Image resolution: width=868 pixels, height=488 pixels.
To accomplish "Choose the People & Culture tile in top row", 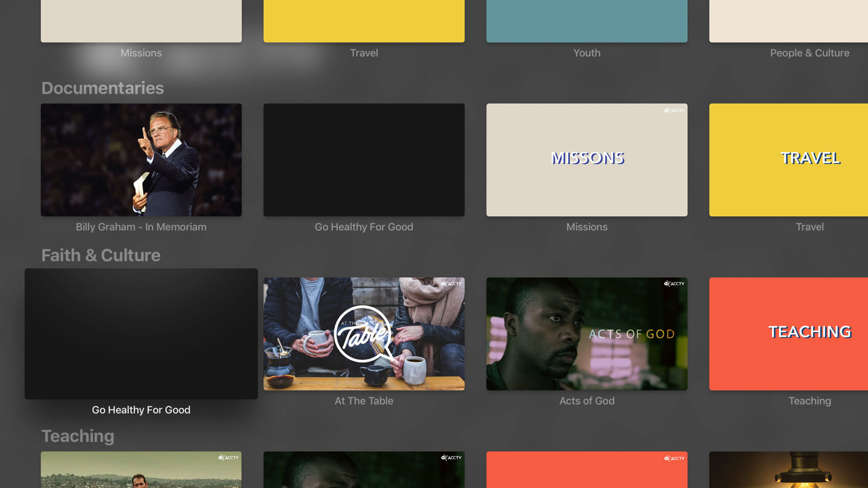I will [x=788, y=21].
